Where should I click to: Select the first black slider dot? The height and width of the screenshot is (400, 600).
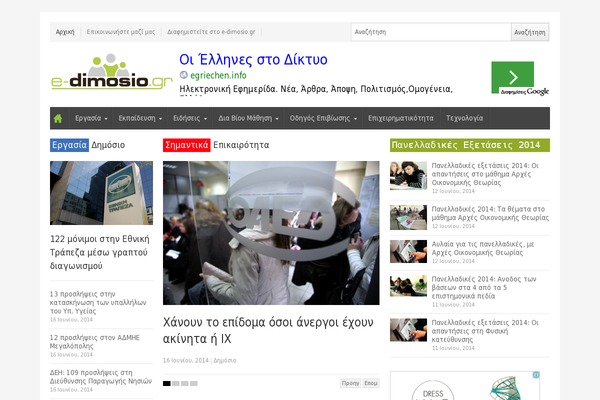tap(166, 384)
